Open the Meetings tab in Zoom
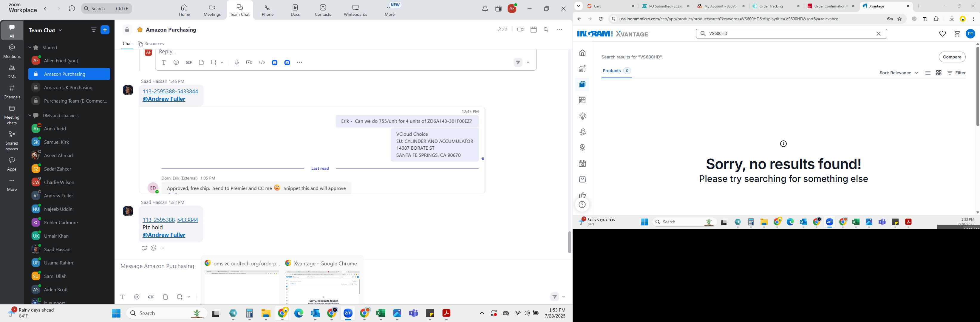The width and height of the screenshot is (980, 322). point(212,10)
